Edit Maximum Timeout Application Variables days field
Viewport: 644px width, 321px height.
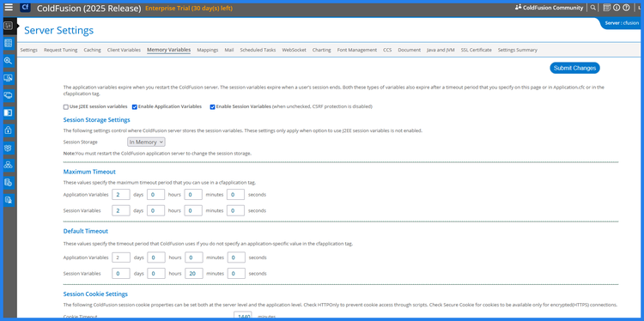pos(121,195)
